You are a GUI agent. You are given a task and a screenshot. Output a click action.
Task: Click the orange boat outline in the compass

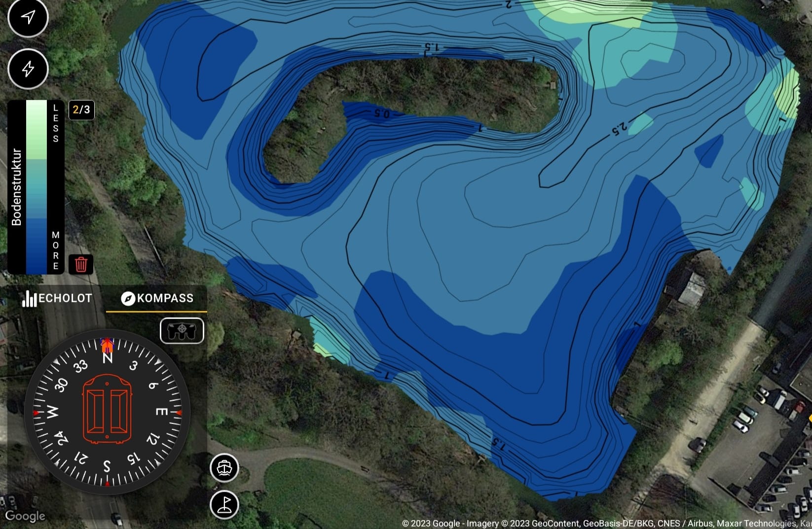107,409
